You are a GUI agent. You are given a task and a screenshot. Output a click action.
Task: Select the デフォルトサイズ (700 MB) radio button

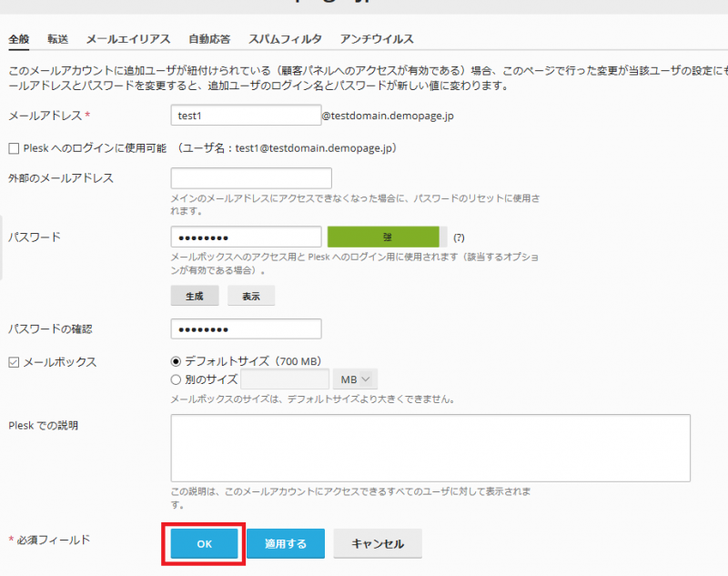click(177, 361)
